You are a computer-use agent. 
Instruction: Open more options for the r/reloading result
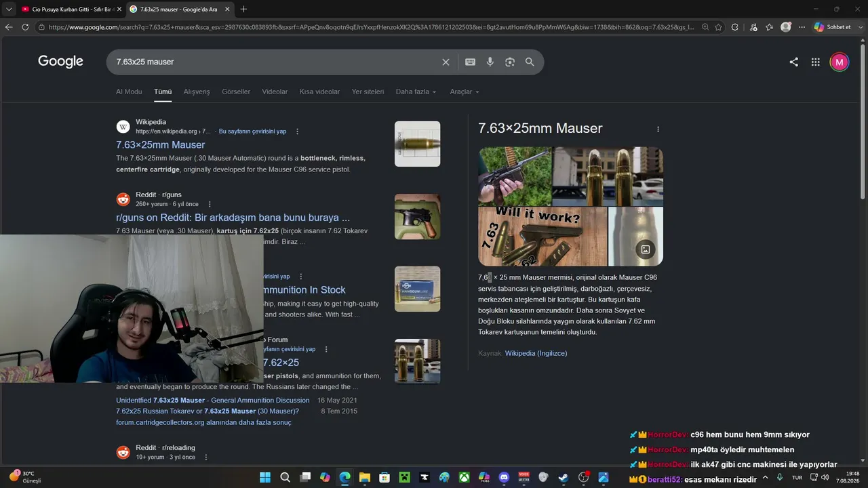[x=206, y=457]
